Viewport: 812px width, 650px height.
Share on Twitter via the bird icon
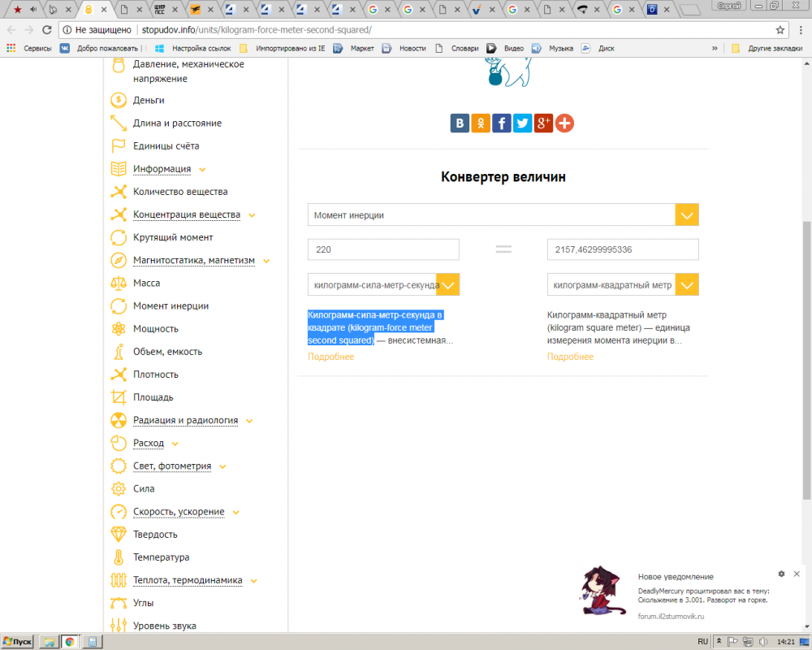[522, 123]
